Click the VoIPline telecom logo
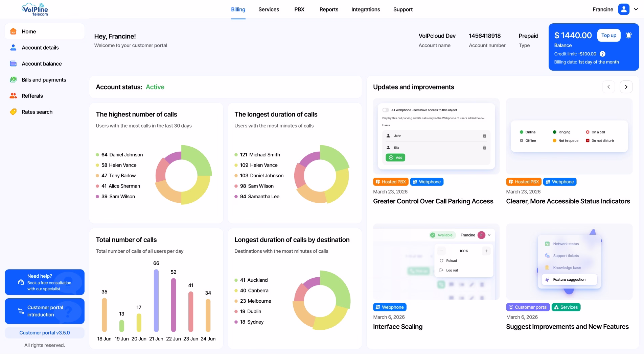This screenshot has height=354, width=644. click(35, 9)
